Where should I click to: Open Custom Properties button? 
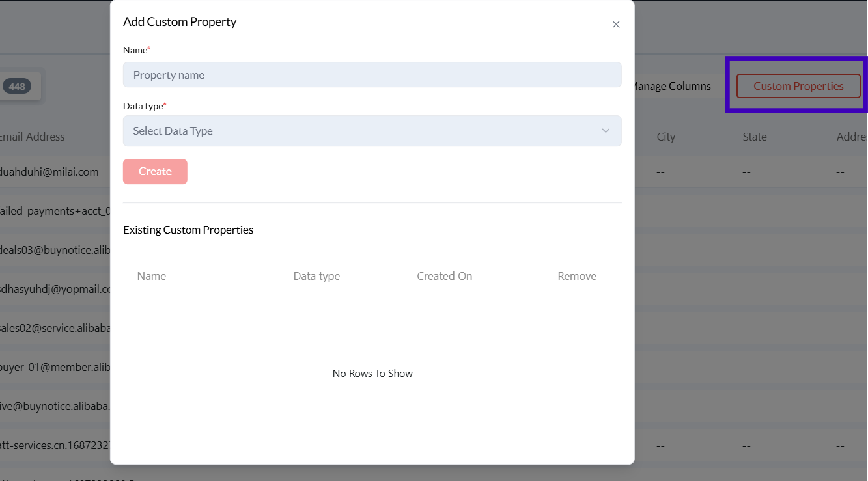pyautogui.click(x=798, y=86)
